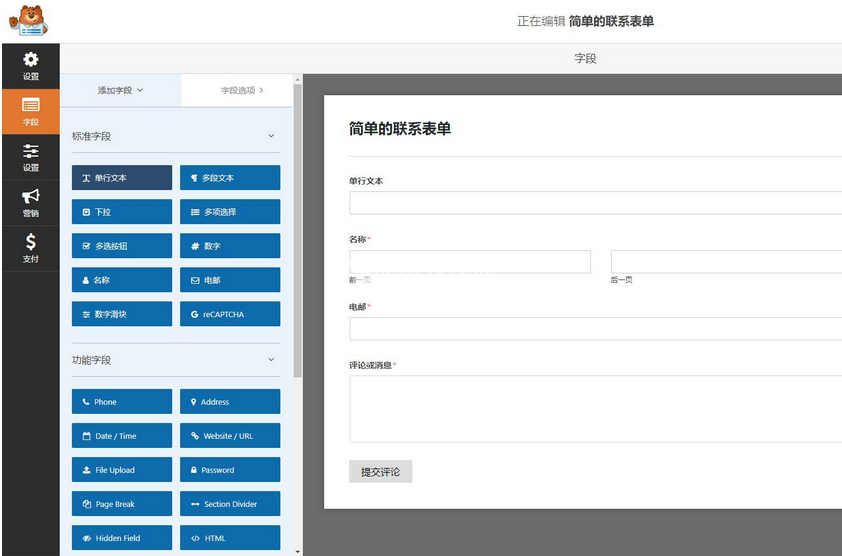Screen dimensions: 842x556
Task: Click the 功能字段 section heading
Action: (x=91, y=360)
